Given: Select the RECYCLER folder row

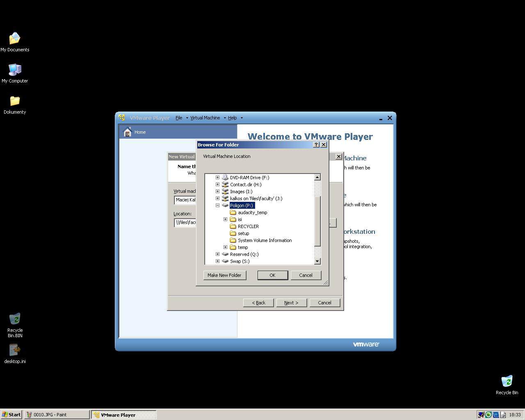Looking at the screenshot, I should [x=248, y=226].
